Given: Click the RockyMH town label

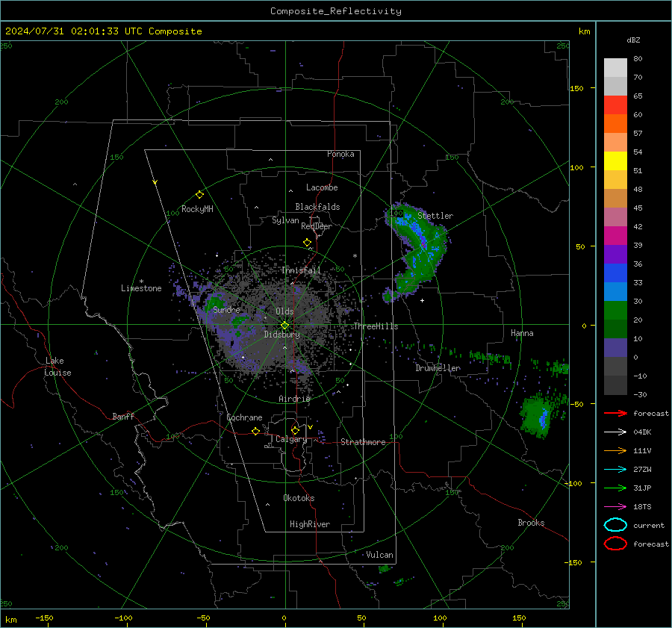Looking at the screenshot, I should 197,209.
